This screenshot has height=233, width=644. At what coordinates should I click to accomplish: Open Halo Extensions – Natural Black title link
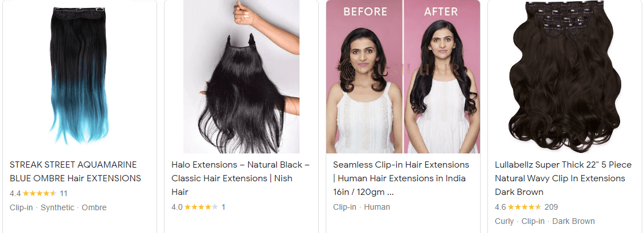(x=240, y=178)
